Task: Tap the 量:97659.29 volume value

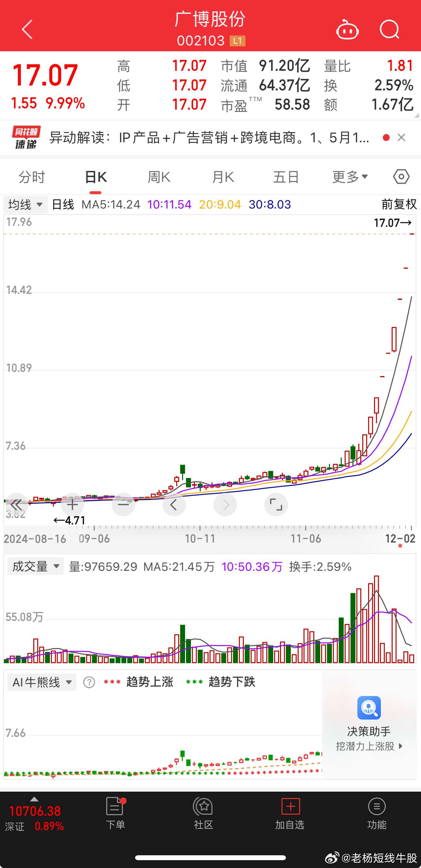Action: pos(103,566)
